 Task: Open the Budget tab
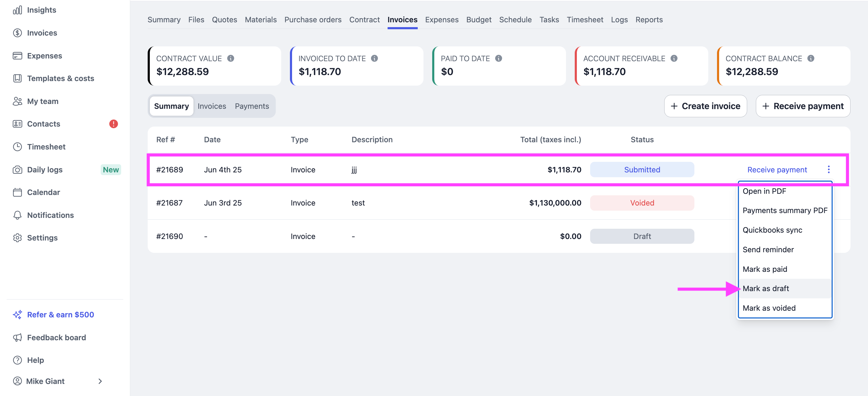point(479,20)
